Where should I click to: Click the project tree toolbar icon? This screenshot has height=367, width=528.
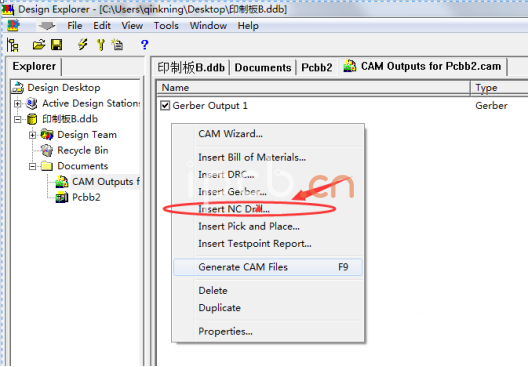13,45
